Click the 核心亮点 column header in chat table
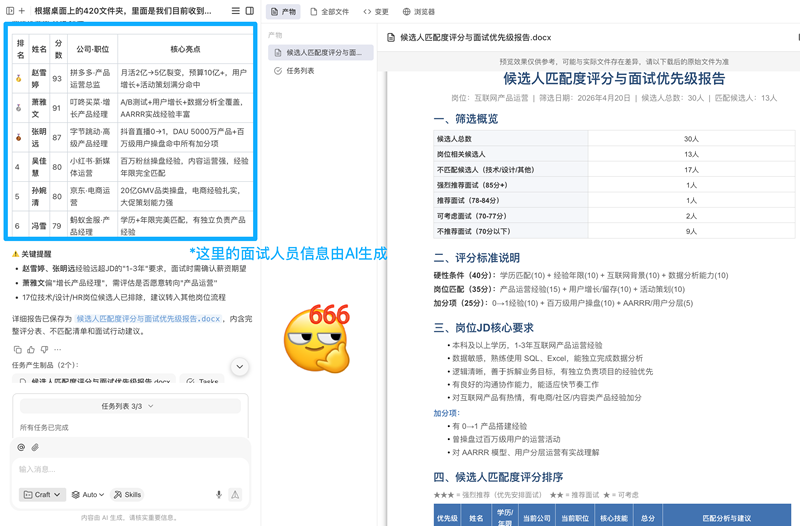This screenshot has height=526, width=800. coord(185,49)
